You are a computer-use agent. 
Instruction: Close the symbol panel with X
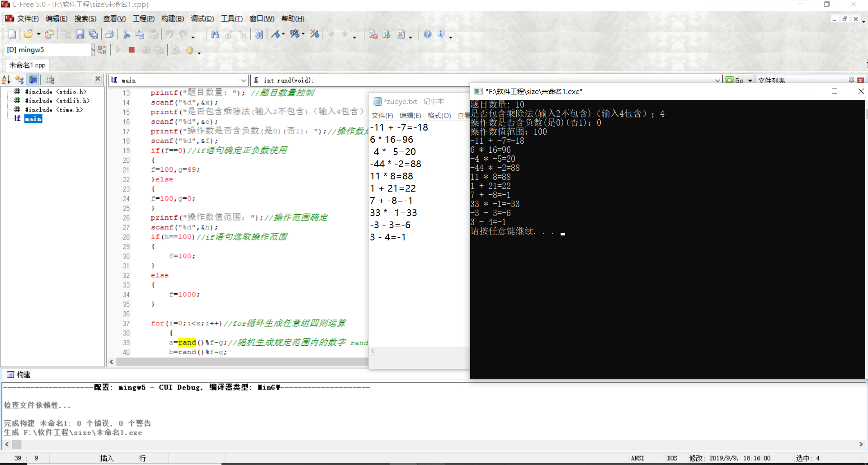pyautogui.click(x=98, y=79)
